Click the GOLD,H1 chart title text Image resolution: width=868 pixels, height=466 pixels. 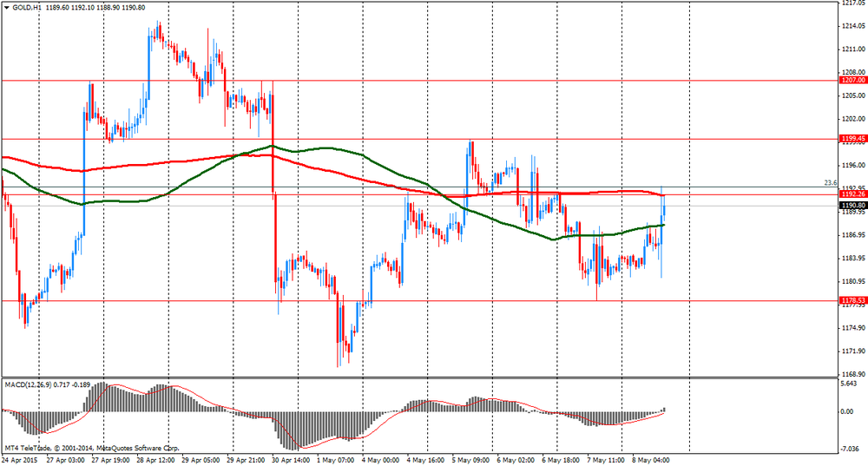[27, 8]
